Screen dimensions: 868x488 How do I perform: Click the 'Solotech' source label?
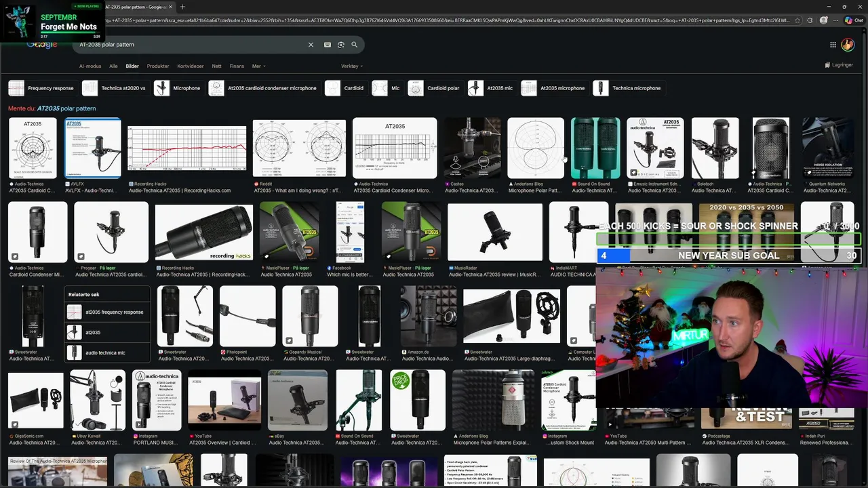click(706, 184)
